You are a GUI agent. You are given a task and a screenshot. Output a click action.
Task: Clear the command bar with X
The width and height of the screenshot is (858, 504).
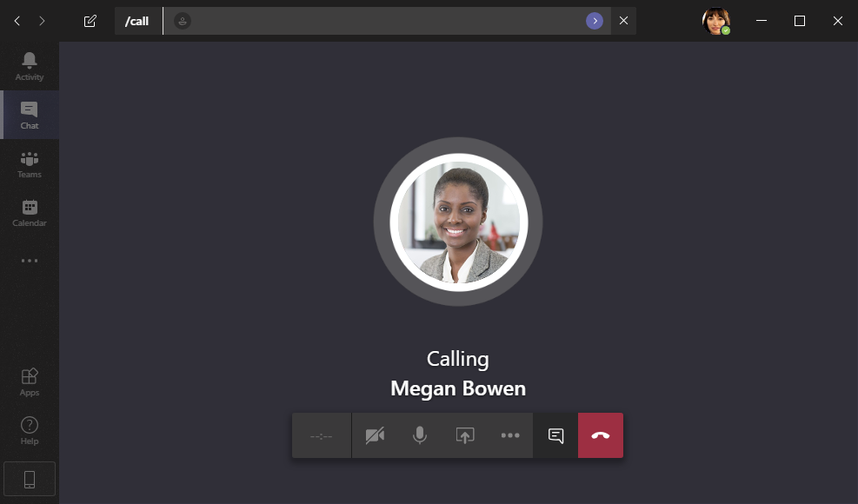(623, 21)
